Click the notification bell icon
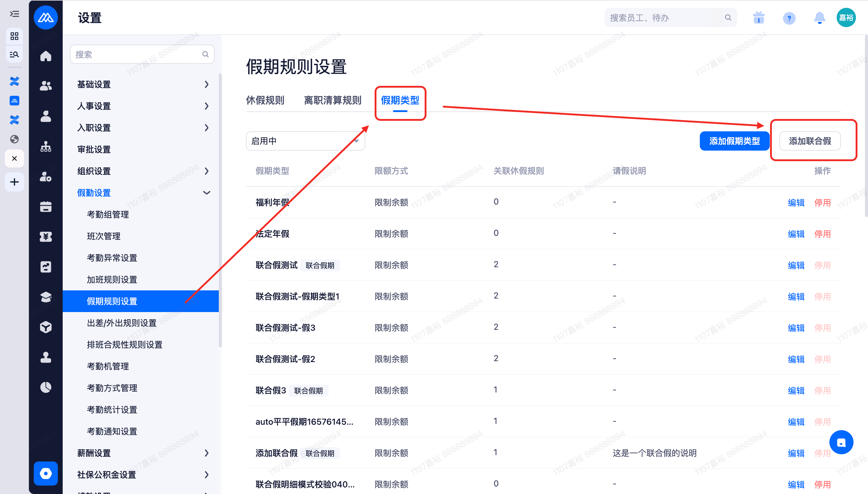 tap(819, 18)
